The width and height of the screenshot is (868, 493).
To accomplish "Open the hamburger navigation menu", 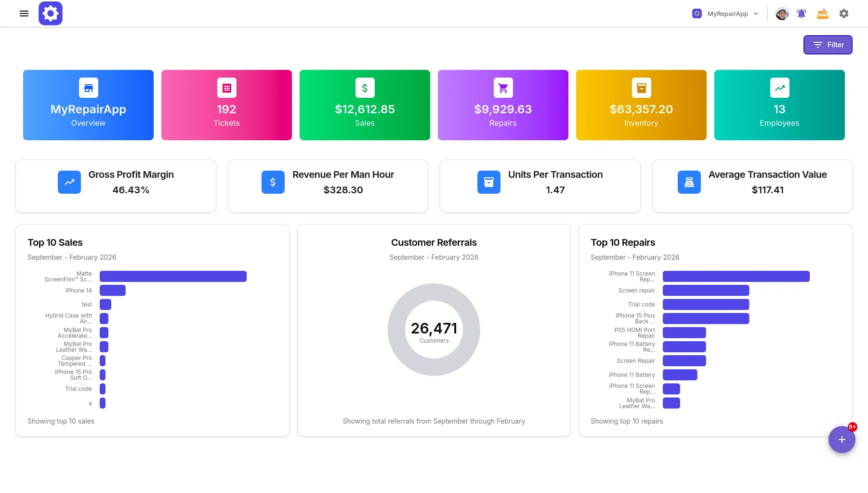I will [24, 13].
